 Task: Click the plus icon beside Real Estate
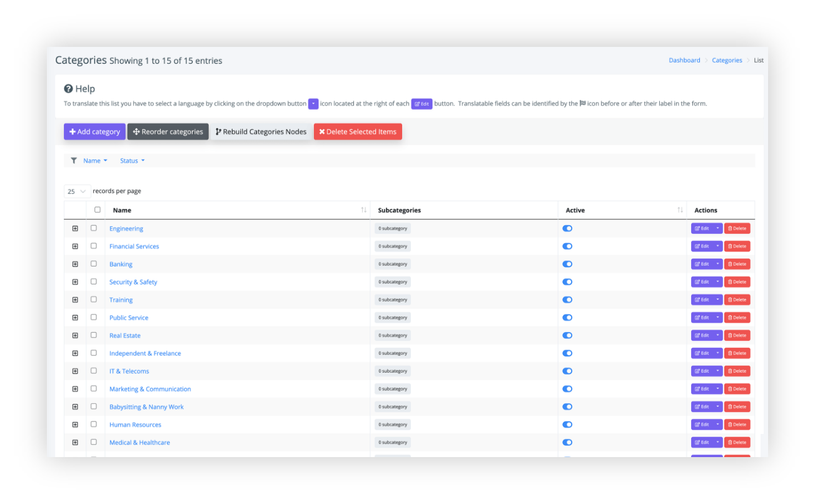(75, 335)
